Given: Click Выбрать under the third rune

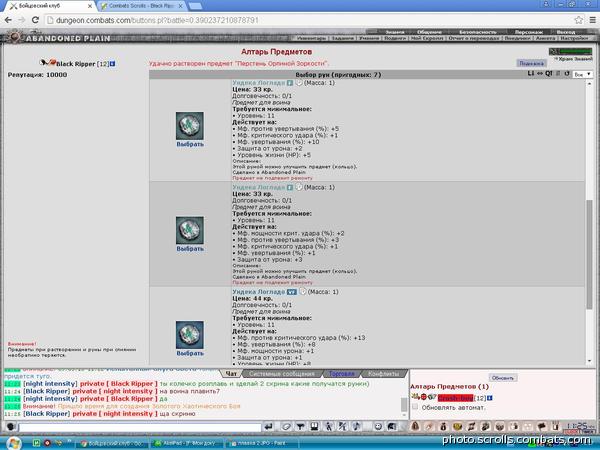Looking at the screenshot, I should [190, 353].
